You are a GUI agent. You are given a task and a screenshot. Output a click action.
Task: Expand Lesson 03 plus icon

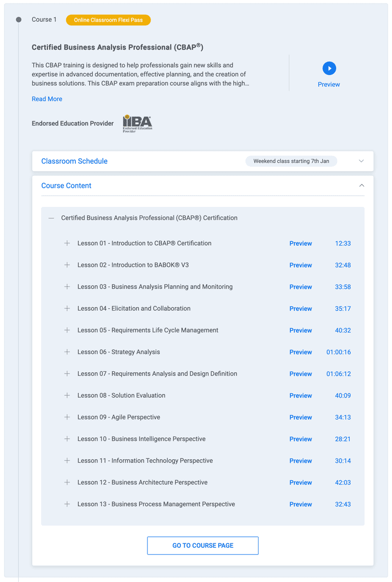click(x=67, y=286)
